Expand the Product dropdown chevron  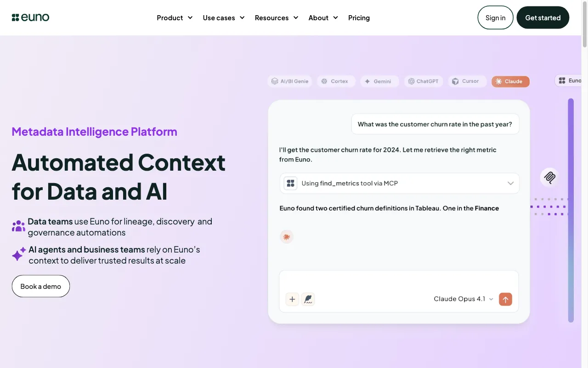coord(190,17)
